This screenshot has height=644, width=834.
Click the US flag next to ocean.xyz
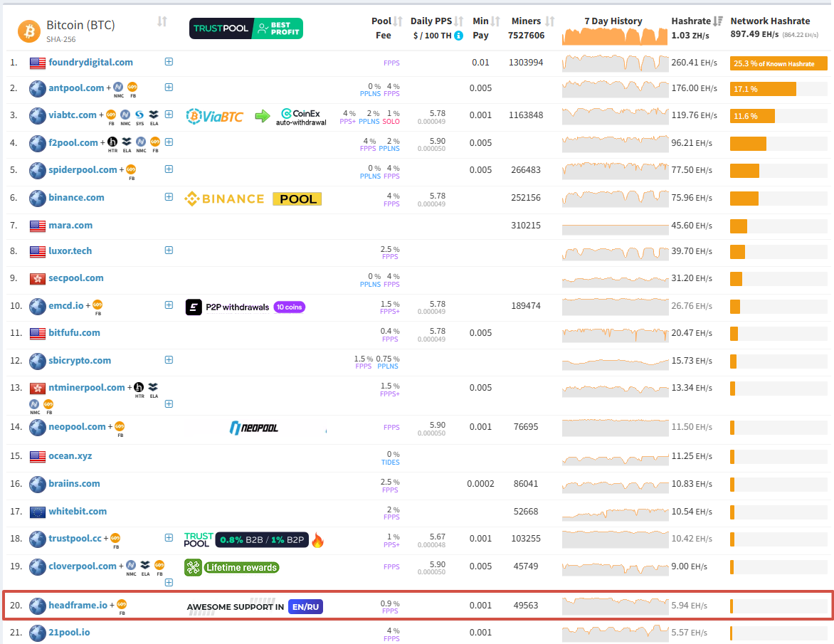tap(37, 456)
